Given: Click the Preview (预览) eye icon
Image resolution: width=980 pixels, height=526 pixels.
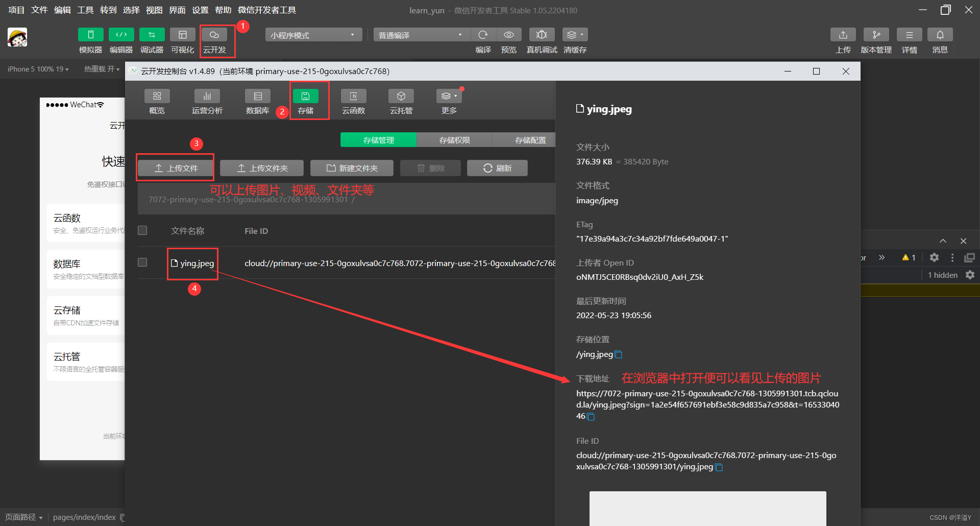Looking at the screenshot, I should tap(509, 35).
